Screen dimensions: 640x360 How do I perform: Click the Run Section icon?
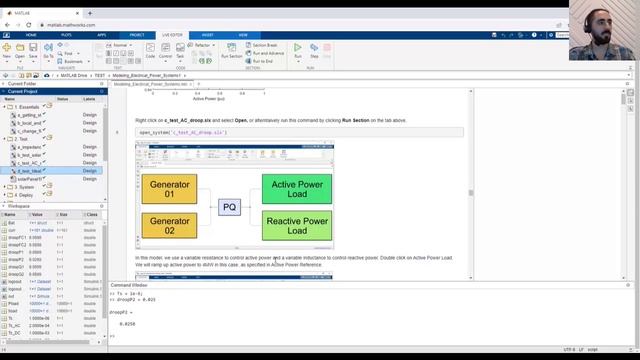point(231,47)
